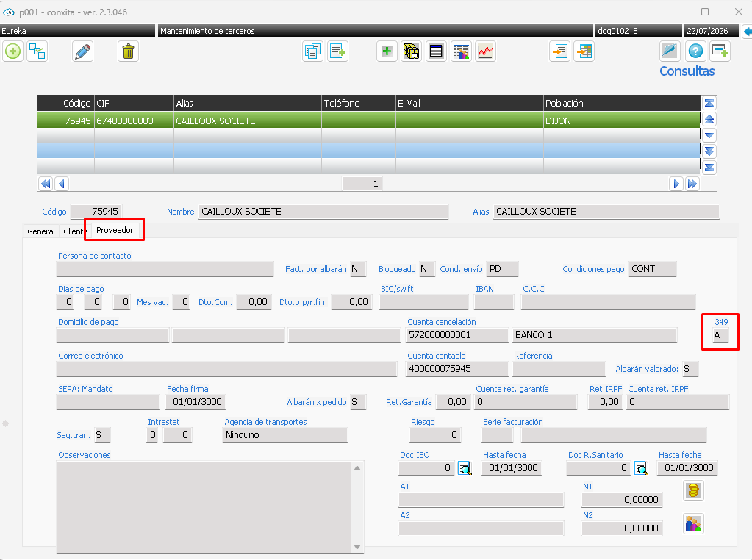
Task: Click the Bloqueado N field
Action: 427,269
